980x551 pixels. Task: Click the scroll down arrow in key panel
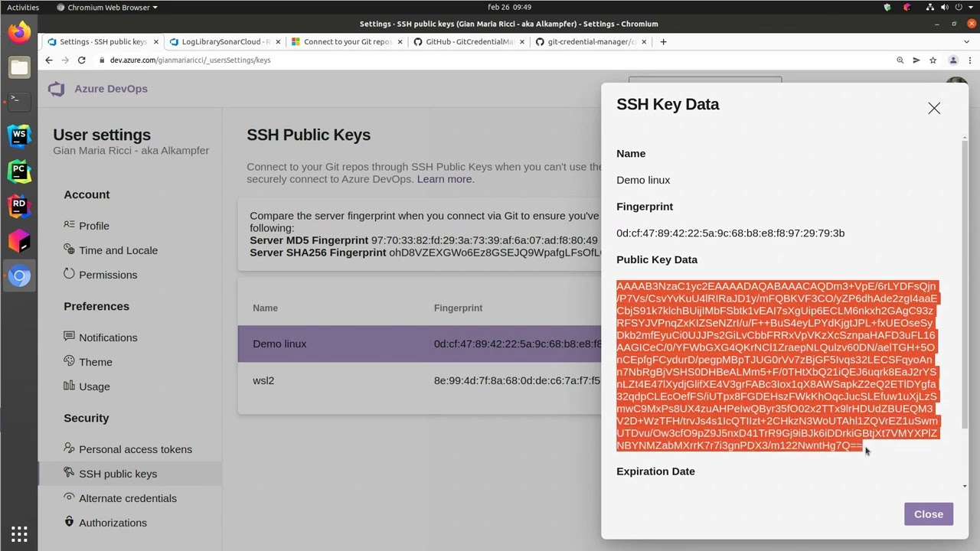pyautogui.click(x=965, y=486)
